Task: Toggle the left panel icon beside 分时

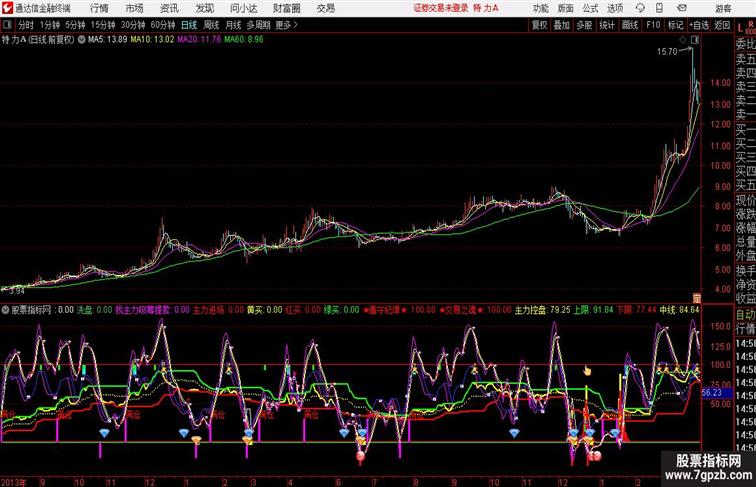Action: (7, 25)
